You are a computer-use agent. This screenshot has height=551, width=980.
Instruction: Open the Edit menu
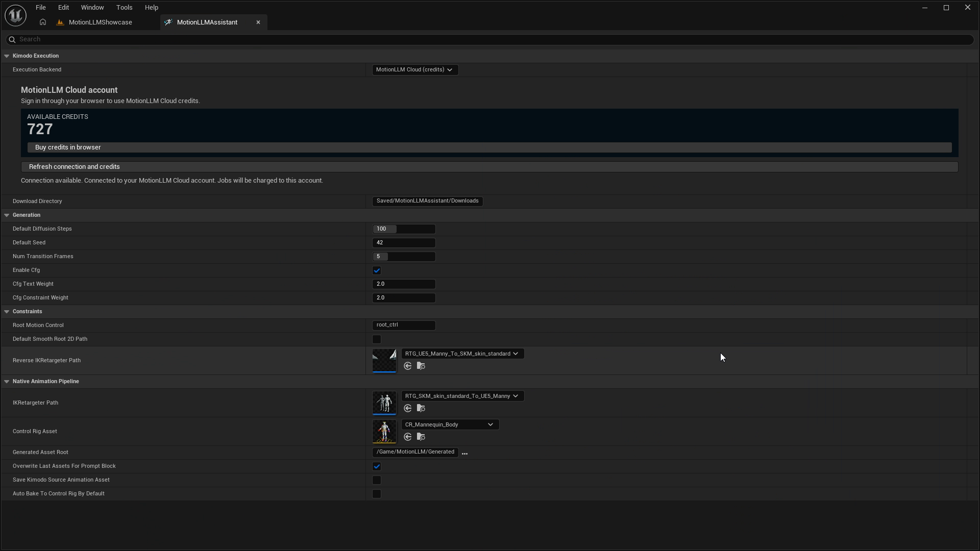[x=63, y=8]
